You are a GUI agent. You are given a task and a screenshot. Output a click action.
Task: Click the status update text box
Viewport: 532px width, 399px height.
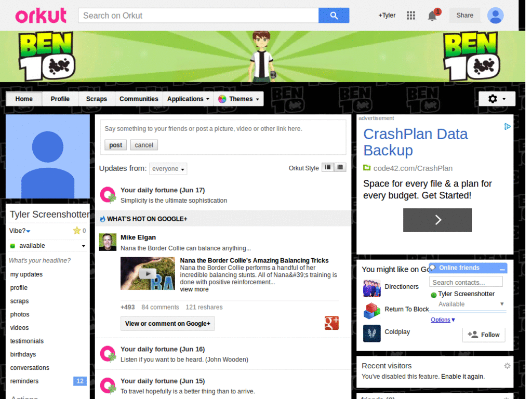point(223,129)
